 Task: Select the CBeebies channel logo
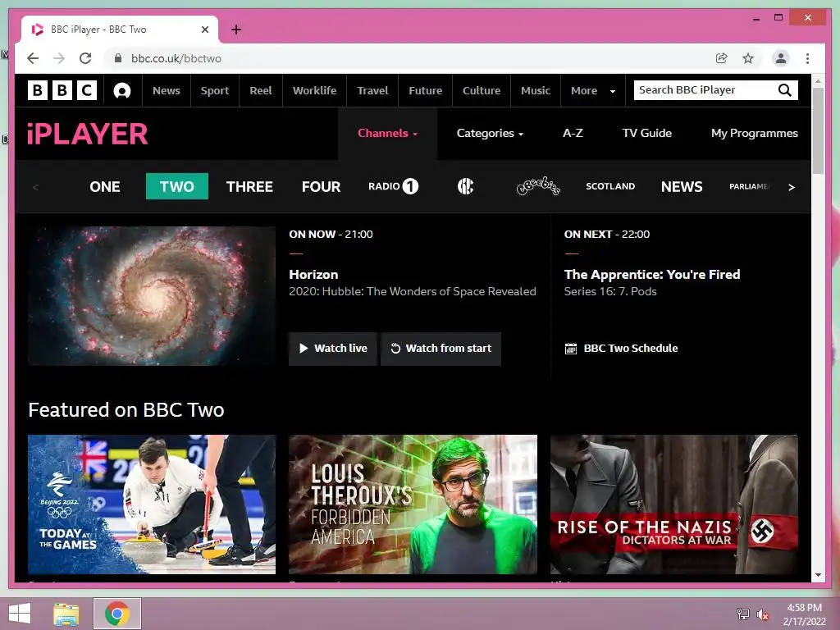[538, 186]
